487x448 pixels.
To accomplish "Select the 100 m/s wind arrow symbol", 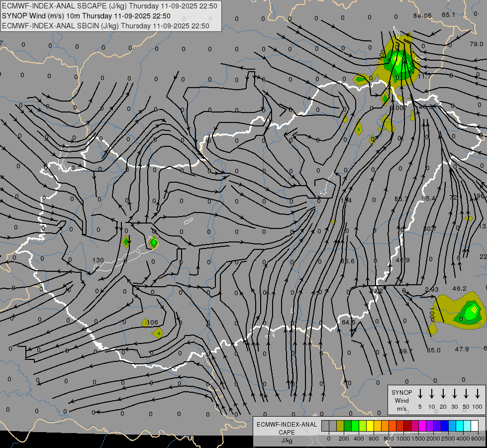I will coord(478,394).
